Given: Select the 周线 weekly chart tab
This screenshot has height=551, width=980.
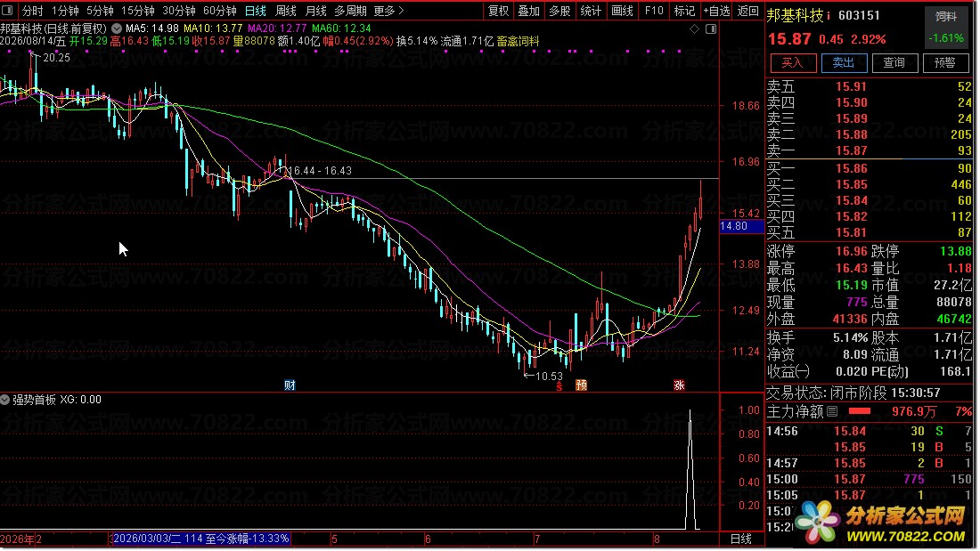Looking at the screenshot, I should click(x=286, y=11).
